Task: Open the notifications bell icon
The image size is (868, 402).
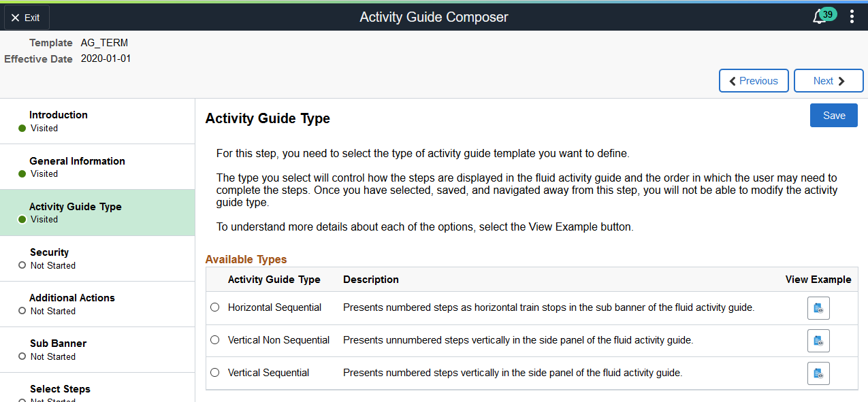Action: pos(819,18)
